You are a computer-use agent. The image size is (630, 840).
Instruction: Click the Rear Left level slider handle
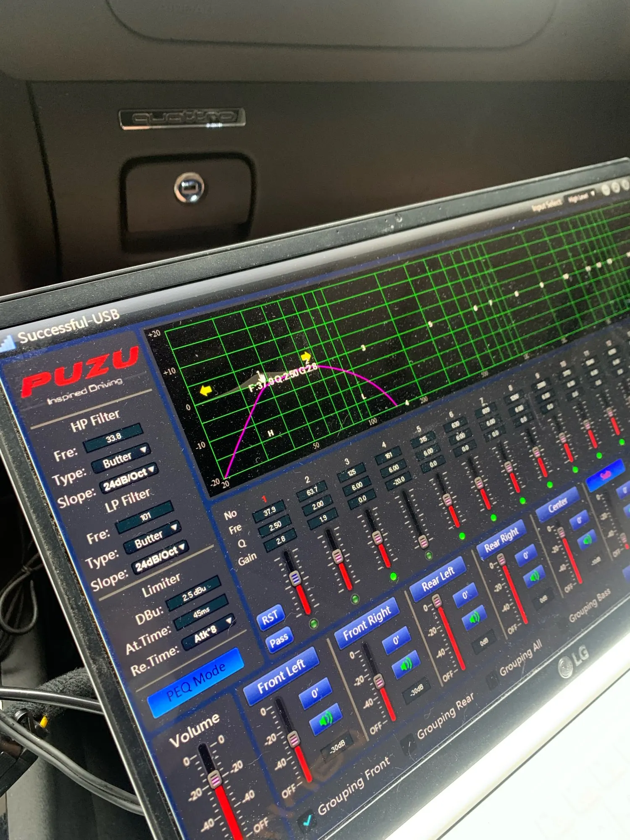(x=437, y=601)
